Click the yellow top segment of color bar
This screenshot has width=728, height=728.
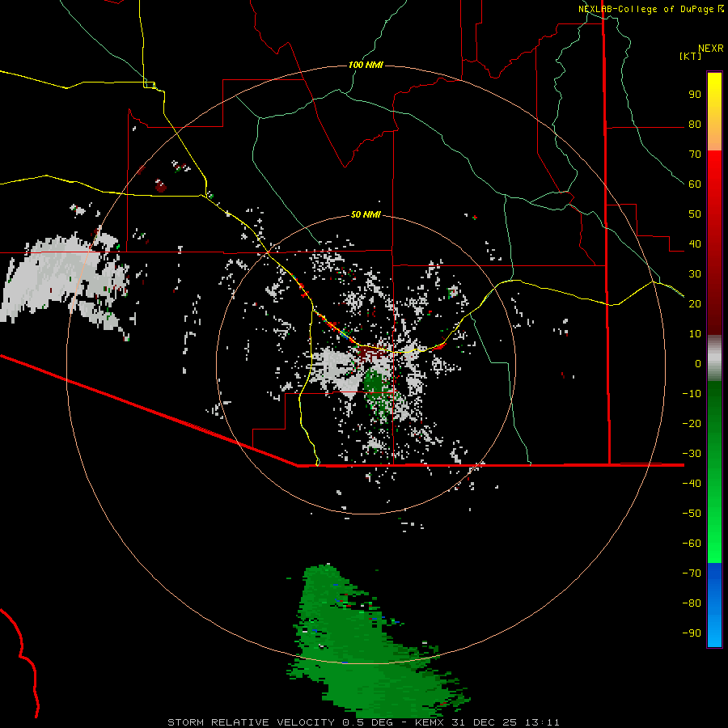pyautogui.click(x=714, y=112)
